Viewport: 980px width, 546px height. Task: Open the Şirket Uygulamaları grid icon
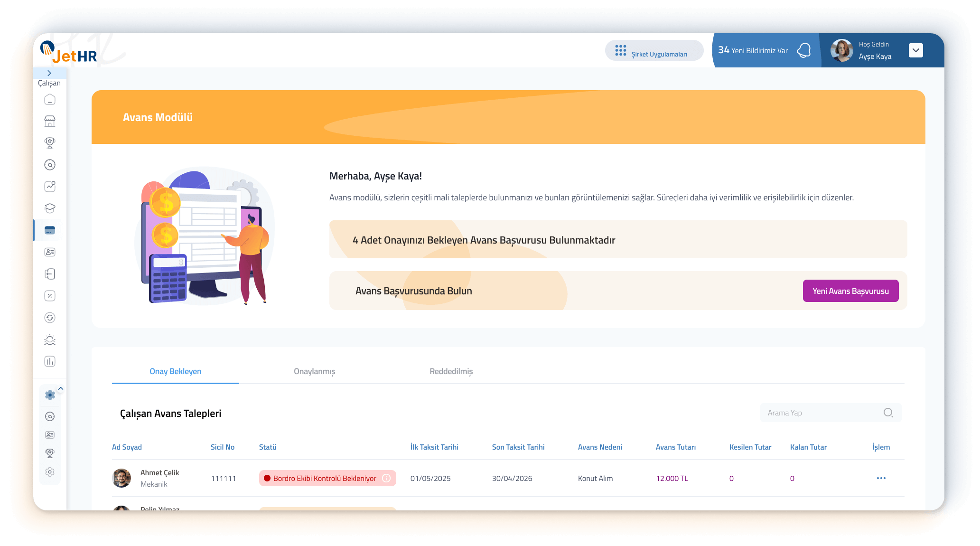pos(621,51)
